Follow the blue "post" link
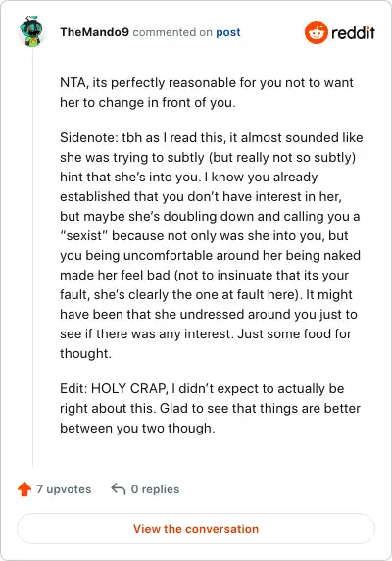Viewport: 392px width, 561px height. point(228,32)
